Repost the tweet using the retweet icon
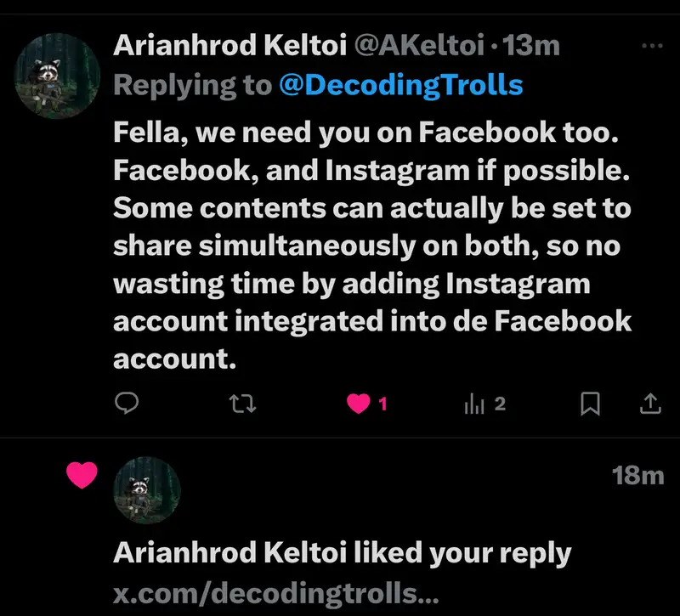The image size is (680, 616). tap(243, 404)
